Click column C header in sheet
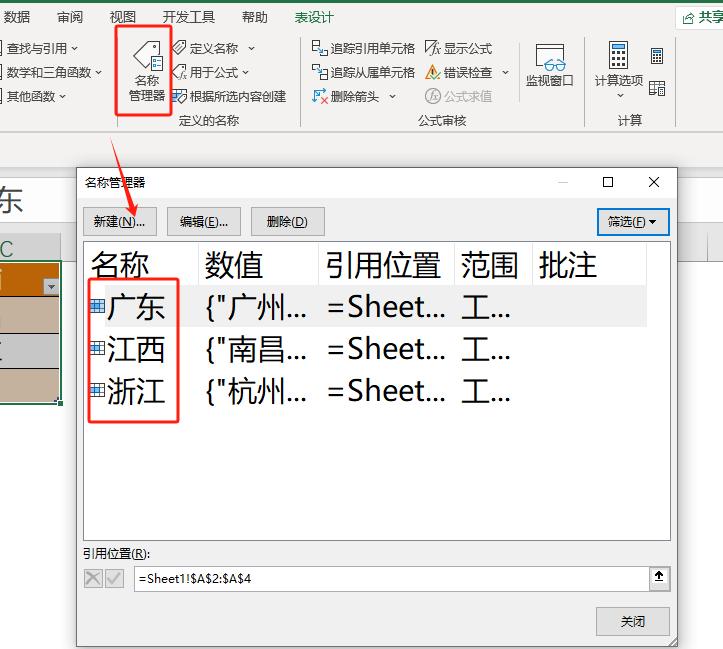Image resolution: width=723 pixels, height=649 pixels. [x=30, y=248]
